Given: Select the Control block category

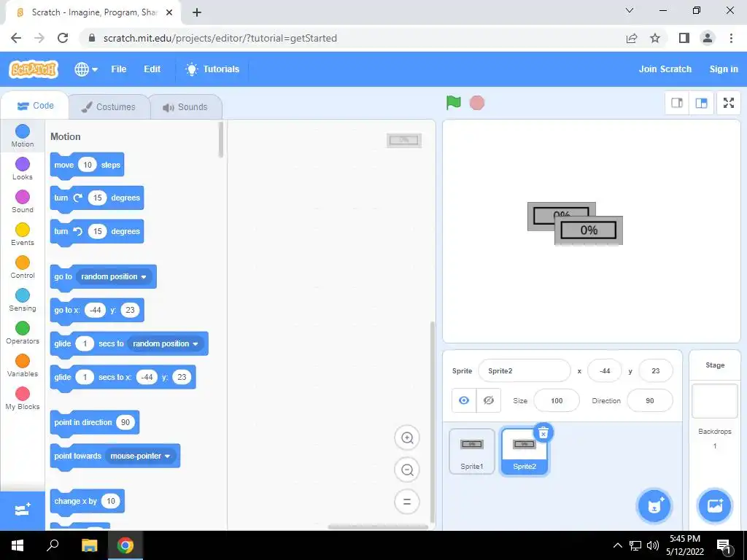Looking at the screenshot, I should tap(23, 267).
